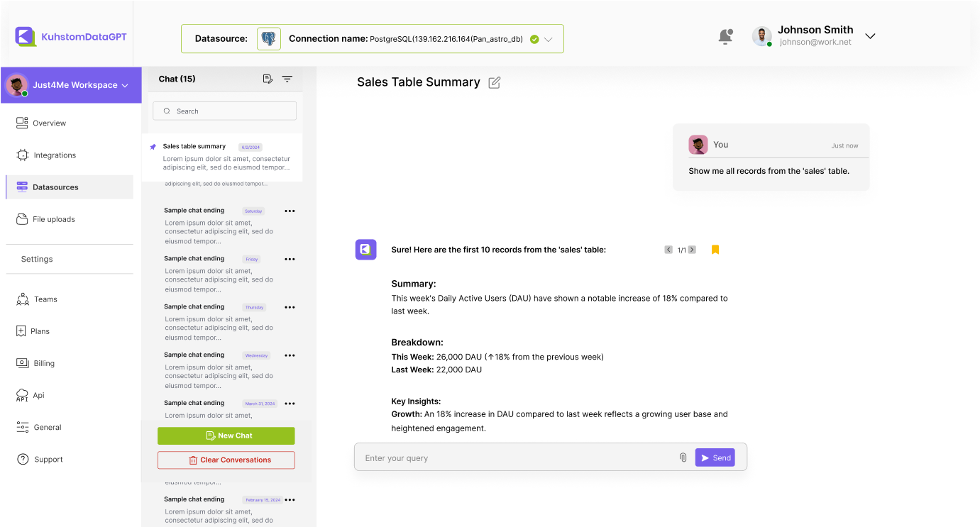Viewport: 980px width, 527px height.
Task: Expand the Just4Me Workspace dropdown
Action: coord(125,85)
